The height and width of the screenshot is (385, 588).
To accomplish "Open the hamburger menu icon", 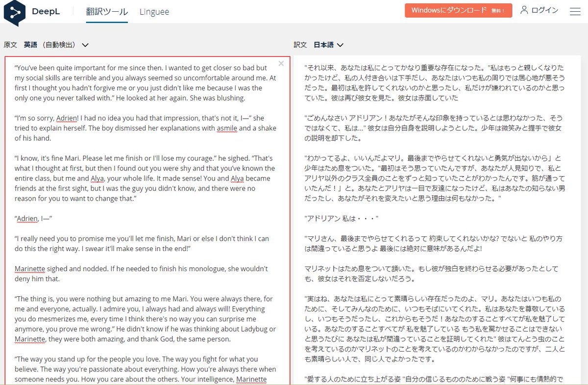I will (x=575, y=11).
